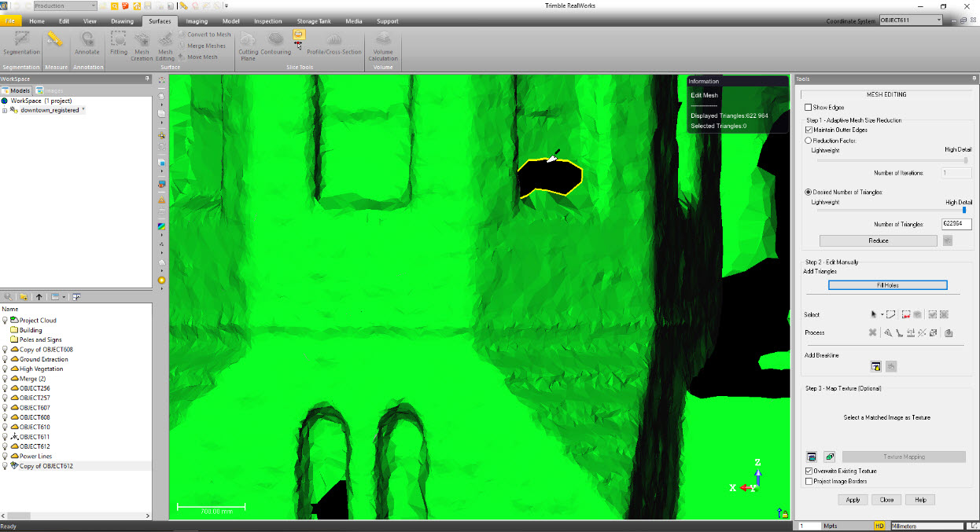Switch to the Imaging ribbon tab
The image size is (980, 532).
(196, 21)
